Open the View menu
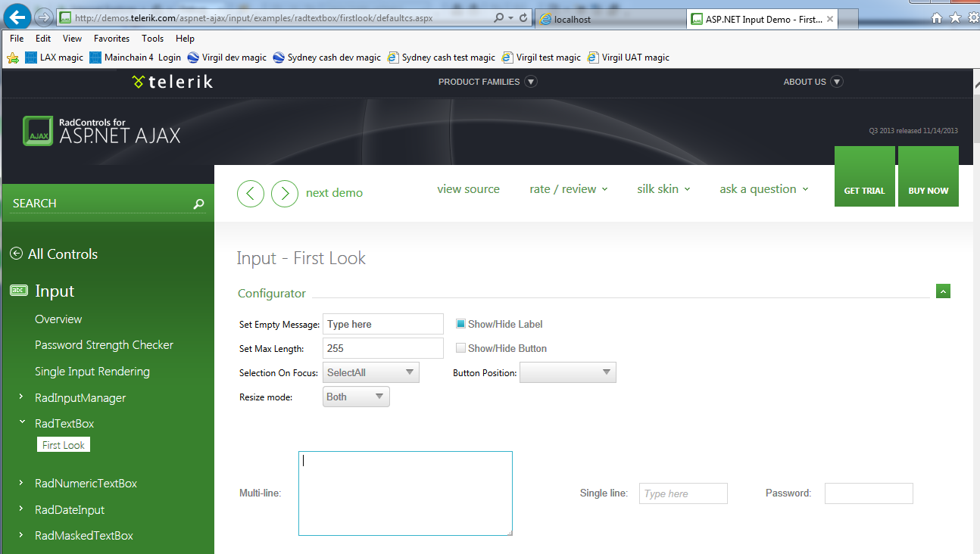980x554 pixels. [x=73, y=39]
